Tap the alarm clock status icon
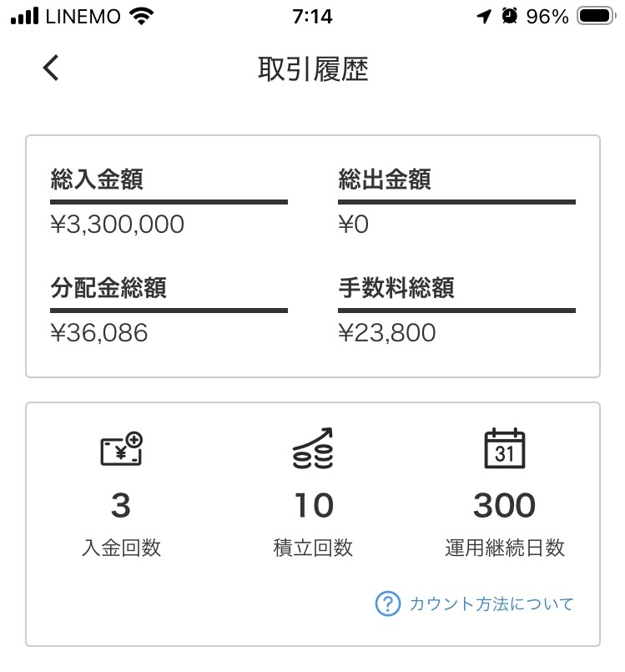 pyautogui.click(x=509, y=17)
